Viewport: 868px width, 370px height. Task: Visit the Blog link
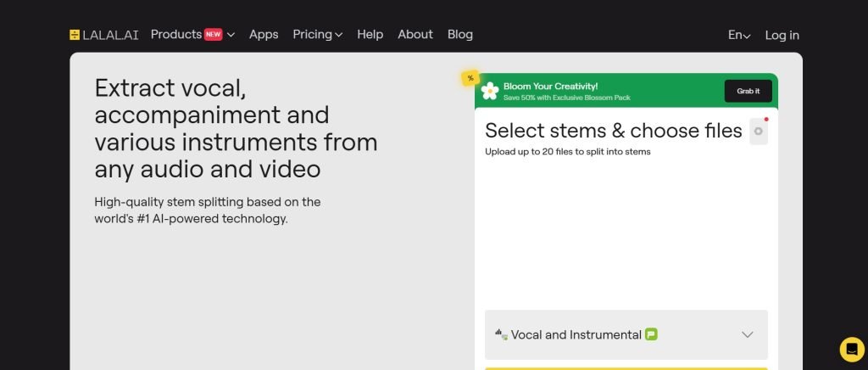coord(460,34)
